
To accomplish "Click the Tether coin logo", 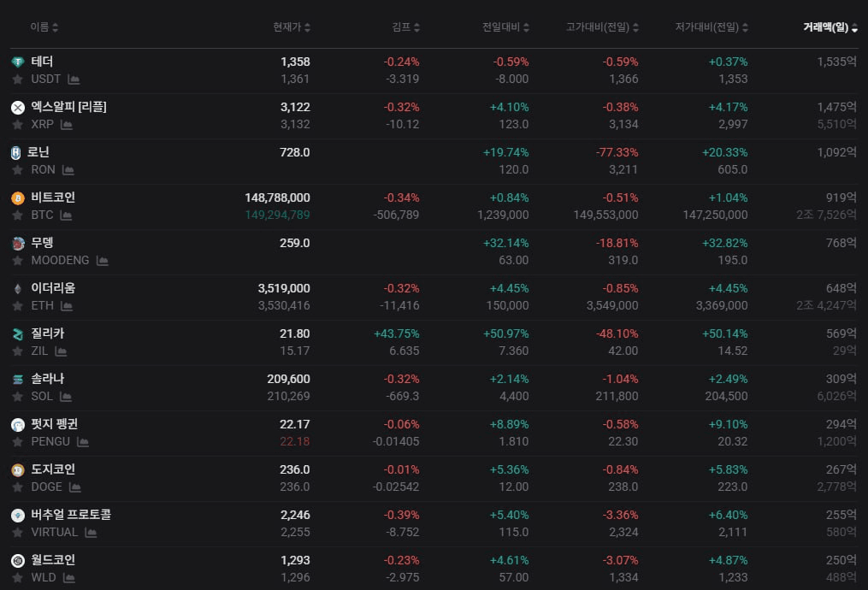I will click(18, 62).
